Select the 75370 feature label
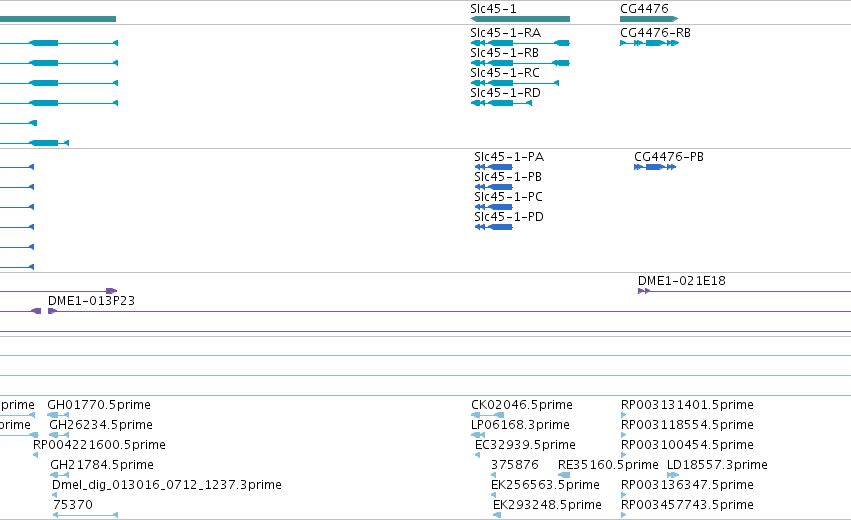 pyautogui.click(x=73, y=505)
